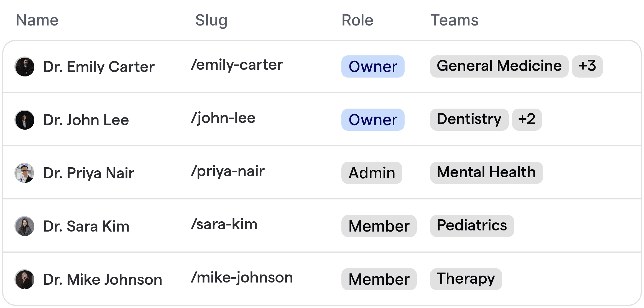This screenshot has height=308, width=644.
Task: Click the Therapy team badge
Action: [x=466, y=279]
